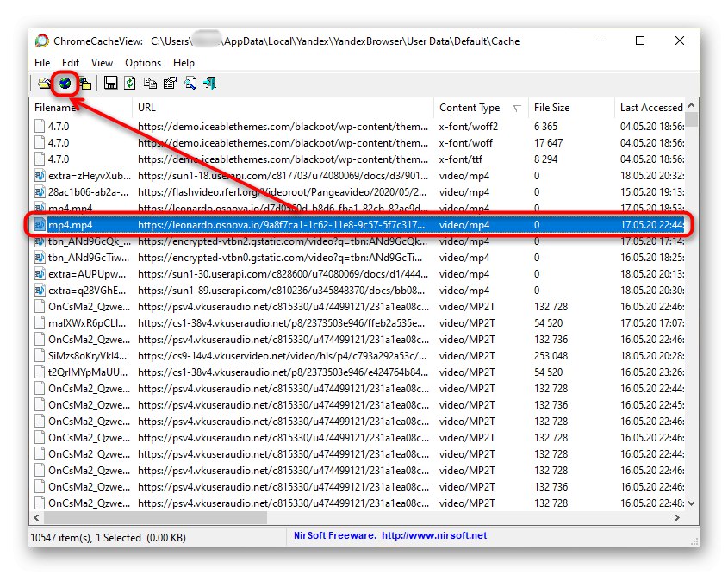Save selected items with the floppy disk icon
This screenshot has height=575, width=728.
click(x=110, y=83)
